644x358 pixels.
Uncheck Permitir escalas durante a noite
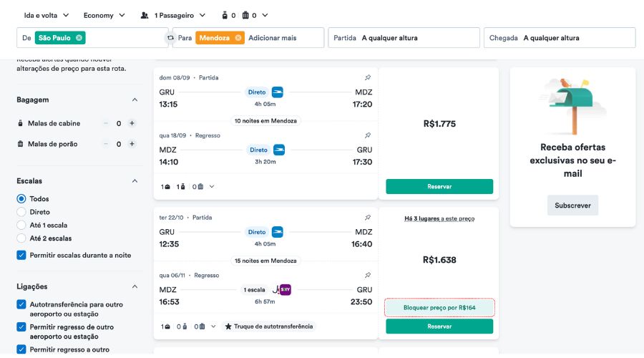[x=21, y=255]
